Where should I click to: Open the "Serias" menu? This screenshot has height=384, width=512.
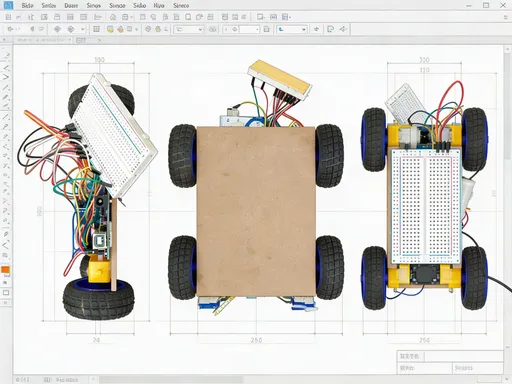coord(49,5)
